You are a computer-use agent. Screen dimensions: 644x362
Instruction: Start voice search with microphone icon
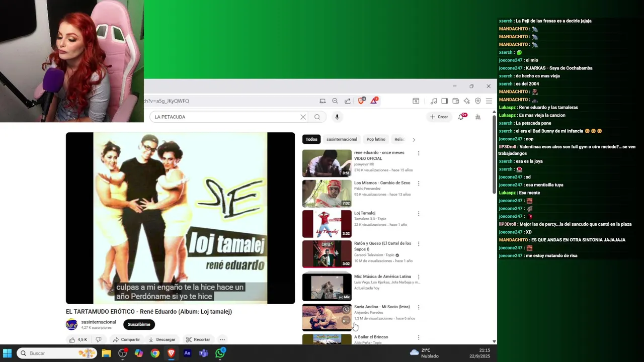tap(337, 117)
